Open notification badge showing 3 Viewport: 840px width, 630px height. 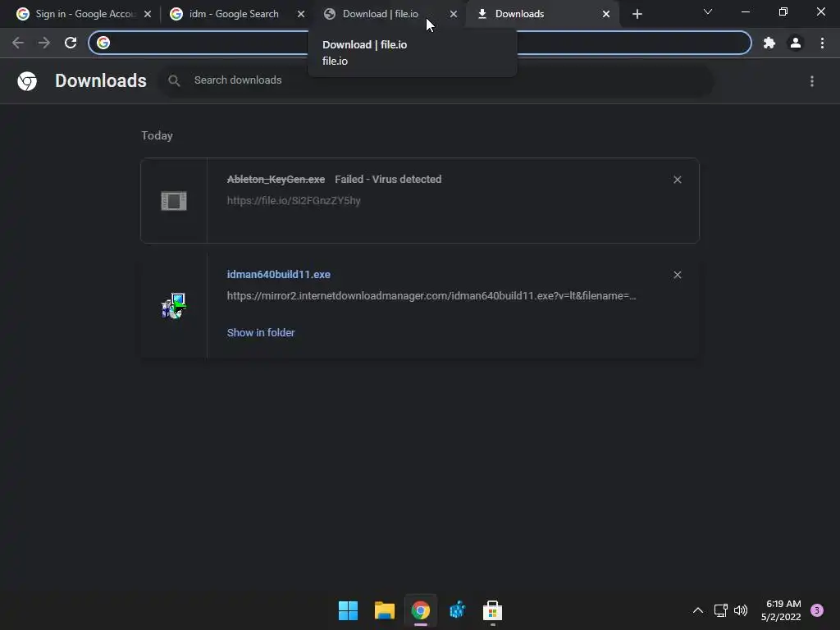click(816, 610)
